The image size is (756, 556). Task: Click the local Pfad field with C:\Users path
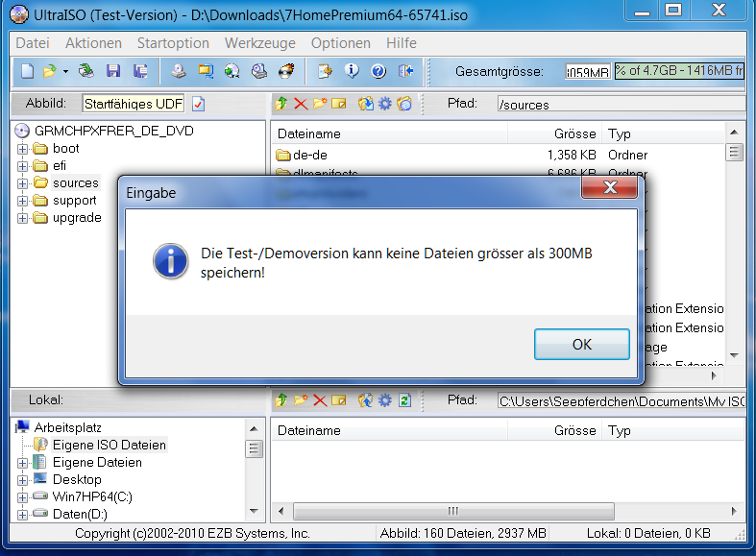click(622, 400)
